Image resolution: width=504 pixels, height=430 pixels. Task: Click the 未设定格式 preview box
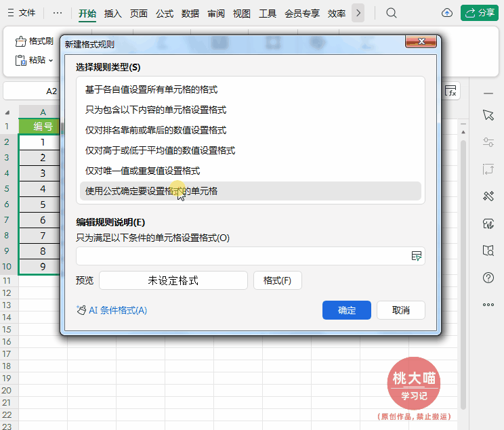click(x=173, y=280)
